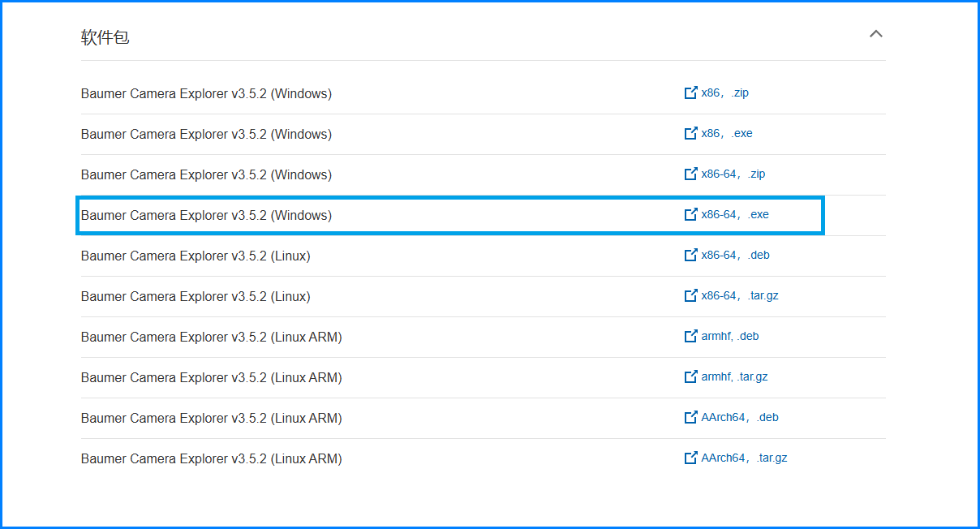Download the x86-64, .tar.gz Linux archive
980x529 pixels.
(740, 295)
